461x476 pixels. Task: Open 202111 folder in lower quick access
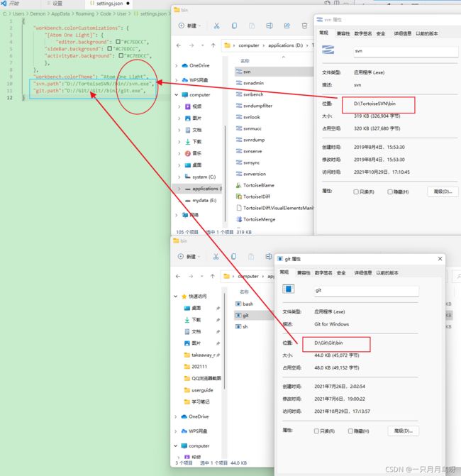(x=196, y=367)
